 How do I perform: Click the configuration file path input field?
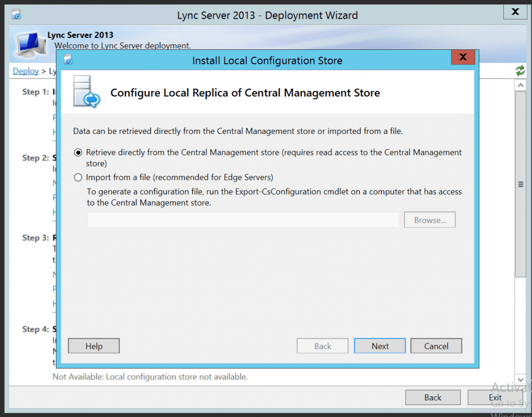(x=242, y=220)
